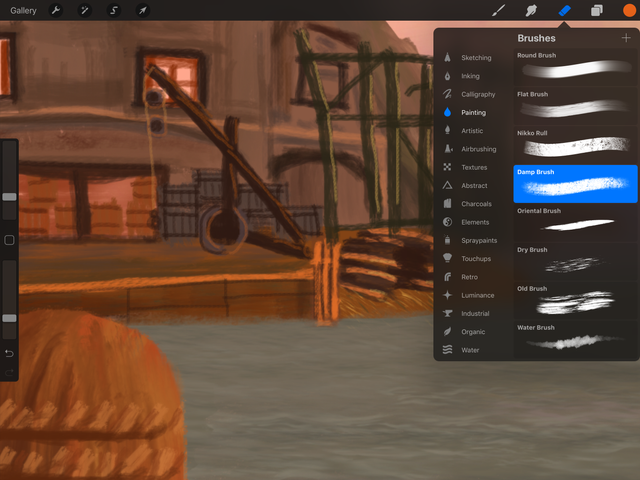Open the Actions wrench menu
This screenshot has height=480, width=640.
point(56,10)
